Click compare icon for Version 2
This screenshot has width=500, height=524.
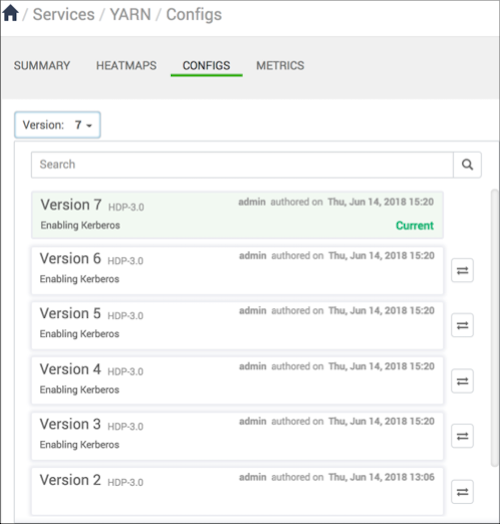point(462,492)
